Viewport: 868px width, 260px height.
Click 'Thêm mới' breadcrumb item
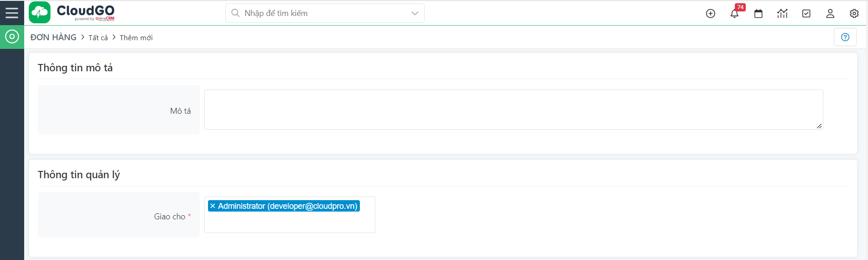click(x=136, y=38)
